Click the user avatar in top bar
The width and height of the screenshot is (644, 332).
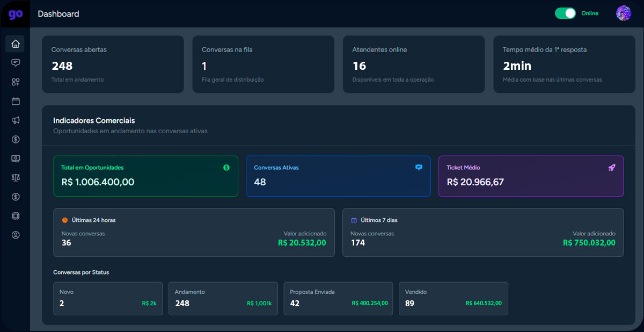point(623,13)
